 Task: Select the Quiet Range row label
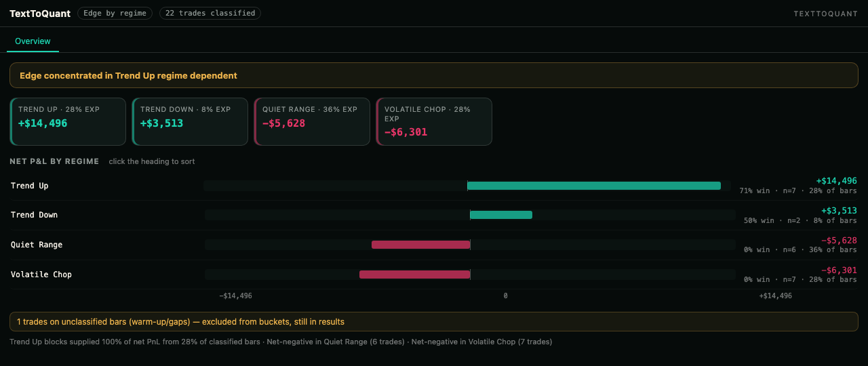(37, 245)
